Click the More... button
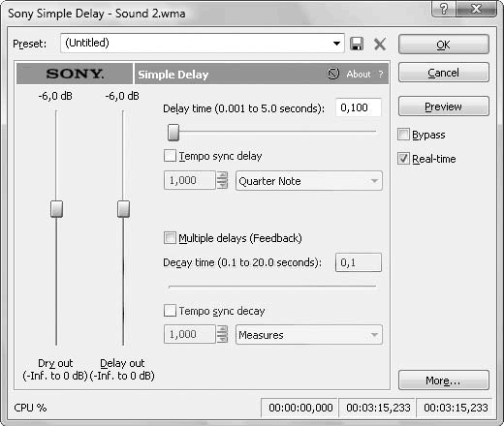The image size is (504, 426). [x=444, y=380]
